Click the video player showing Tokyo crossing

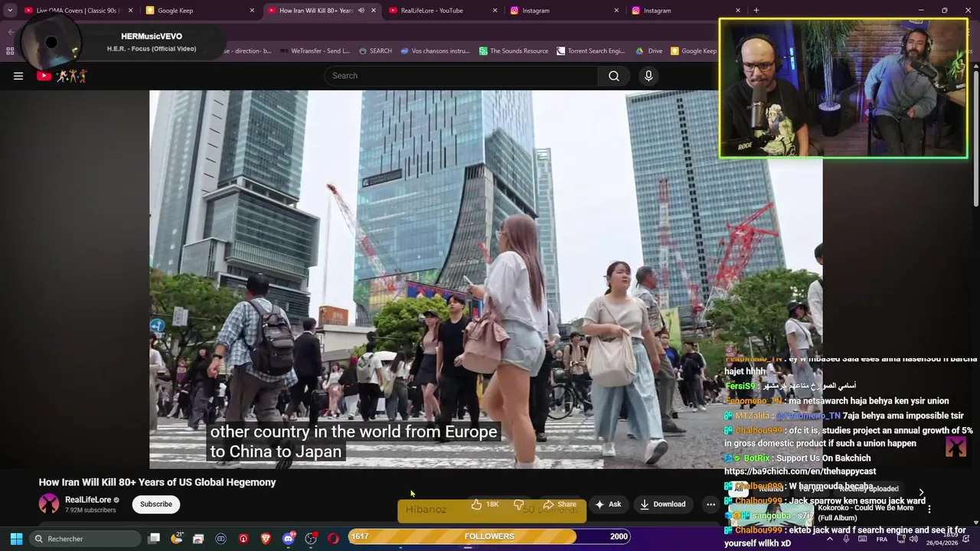click(485, 279)
